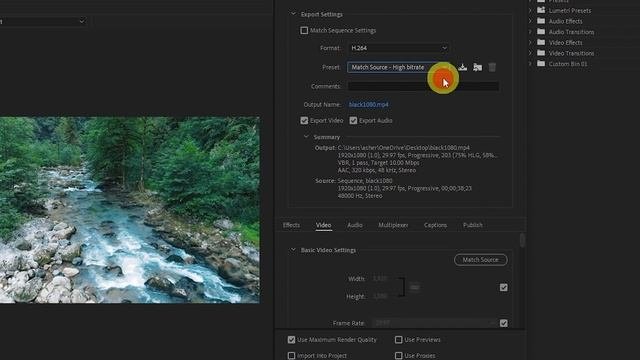Image resolution: width=640 pixels, height=360 pixels.
Task: Select the Custom Bin 01 label
Action: 568,64
